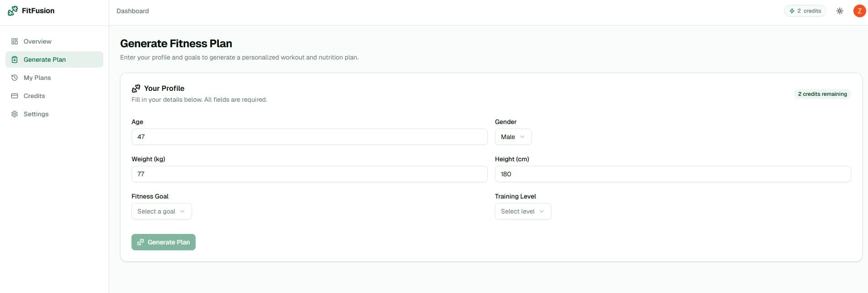This screenshot has height=293, width=868.
Task: Open the Overview page
Action: pos(54,41)
